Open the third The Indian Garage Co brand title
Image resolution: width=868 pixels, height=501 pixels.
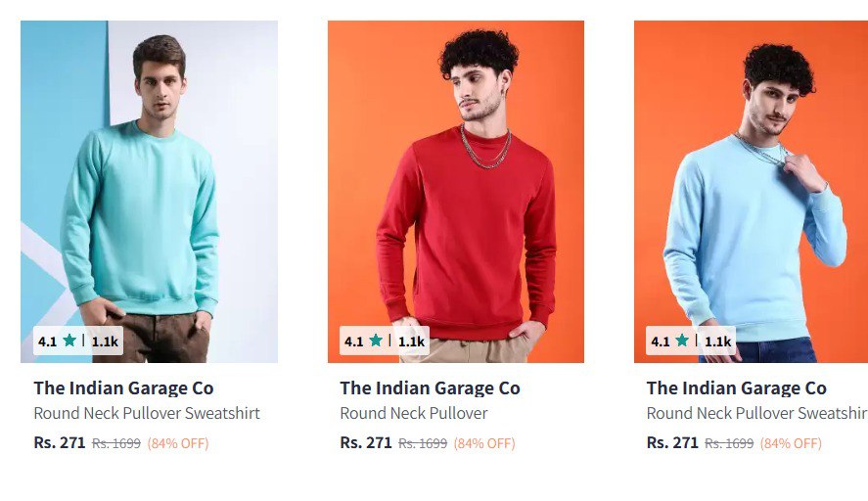pyautogui.click(x=736, y=388)
